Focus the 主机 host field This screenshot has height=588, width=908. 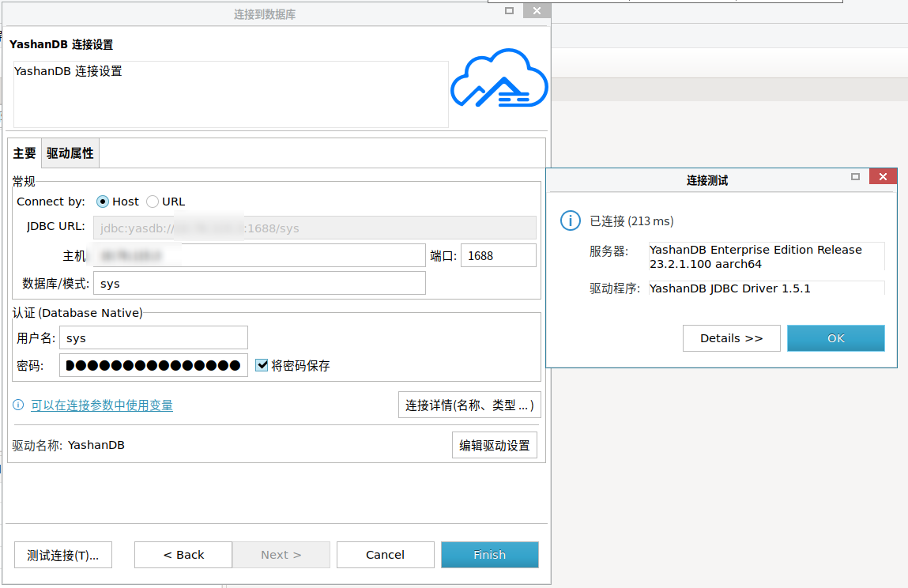[259, 255]
